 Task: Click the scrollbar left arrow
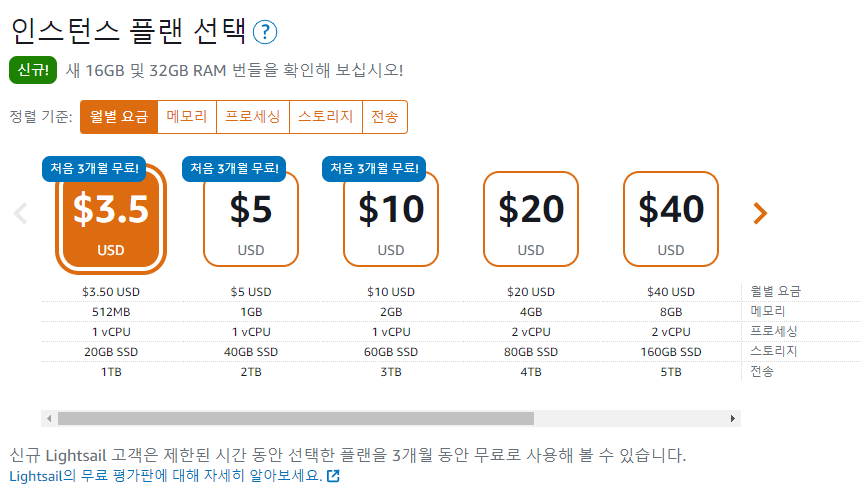(x=47, y=418)
